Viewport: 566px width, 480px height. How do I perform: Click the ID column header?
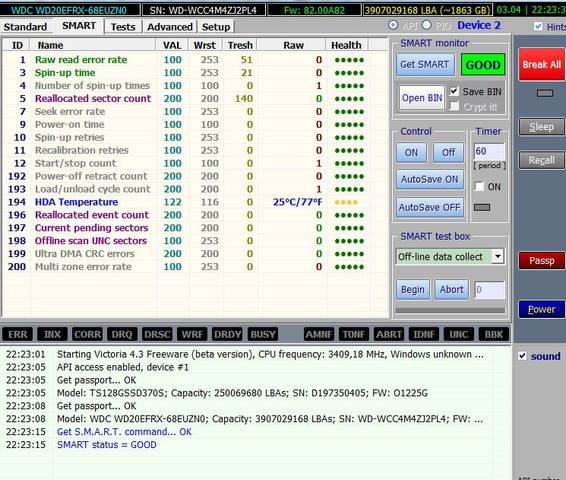point(17,45)
